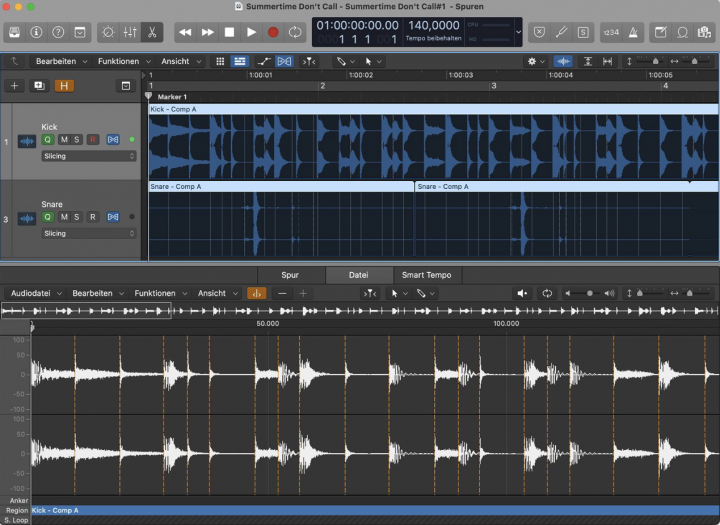Open the pointer tool menu in tracks toolbar
This screenshot has height=525, width=720.
click(373, 61)
